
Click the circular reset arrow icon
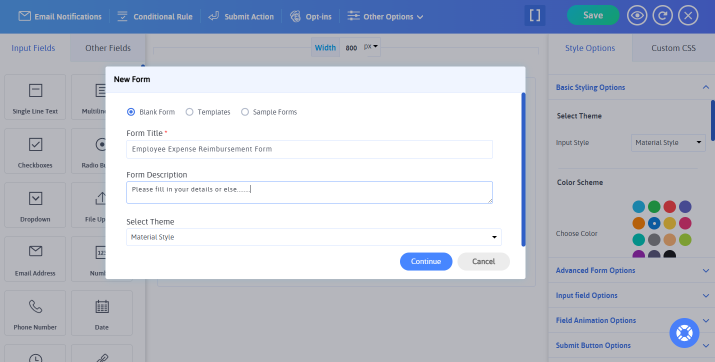pos(663,16)
